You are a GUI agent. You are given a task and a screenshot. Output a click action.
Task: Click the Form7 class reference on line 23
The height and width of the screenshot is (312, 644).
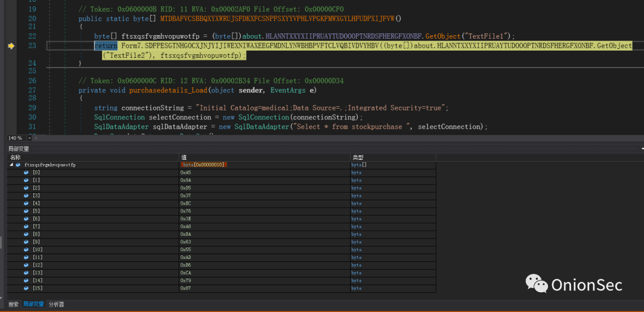(131, 46)
